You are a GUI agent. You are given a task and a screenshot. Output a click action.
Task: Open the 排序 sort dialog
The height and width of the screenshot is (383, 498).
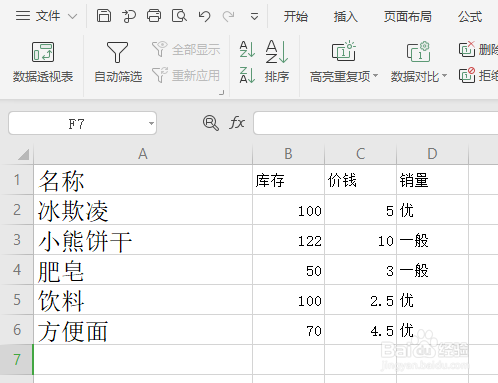click(x=277, y=62)
